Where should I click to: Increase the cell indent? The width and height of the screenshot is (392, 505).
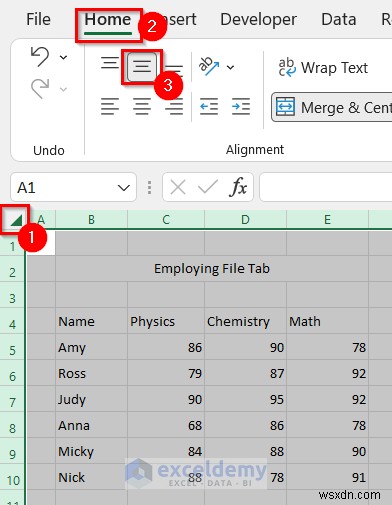(x=241, y=107)
